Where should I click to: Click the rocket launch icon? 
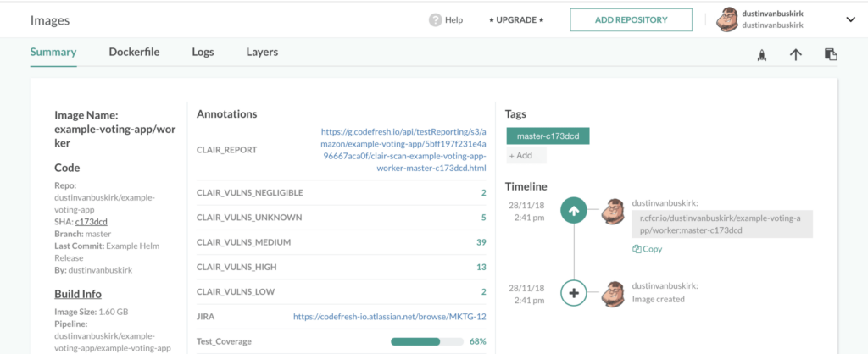(x=761, y=55)
